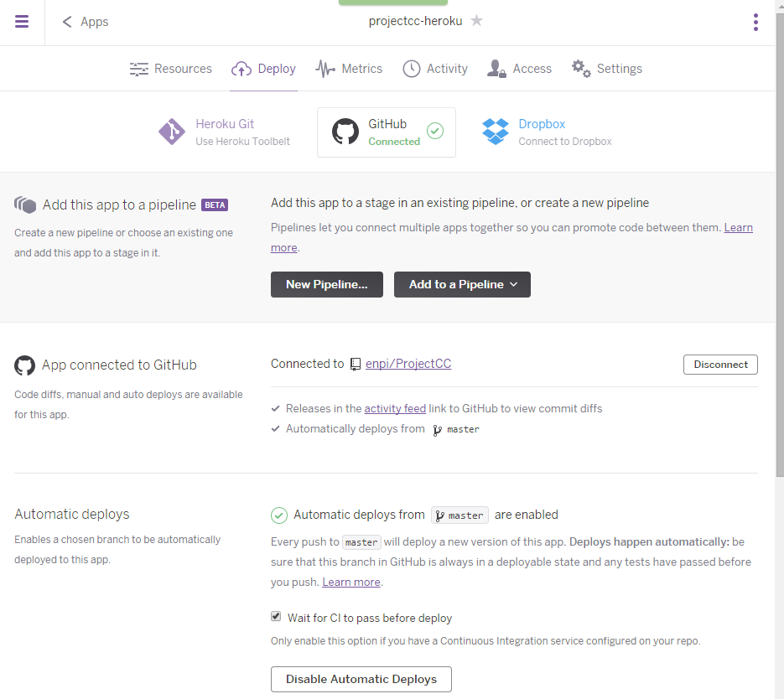Click the pipeline icon beside BETA label
The image size is (784, 699).
point(25,204)
